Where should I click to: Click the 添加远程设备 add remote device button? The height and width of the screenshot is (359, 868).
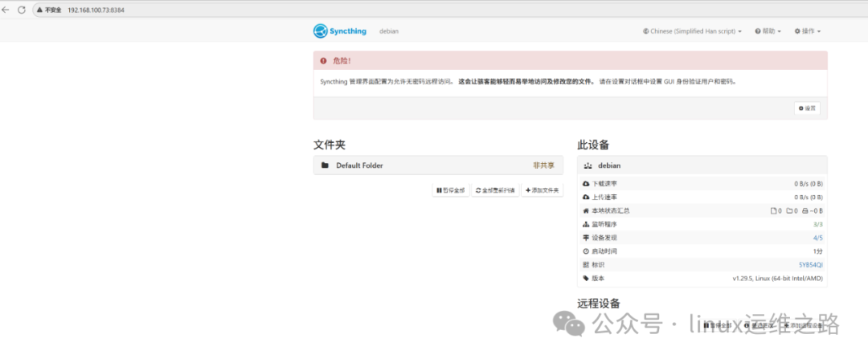click(803, 326)
